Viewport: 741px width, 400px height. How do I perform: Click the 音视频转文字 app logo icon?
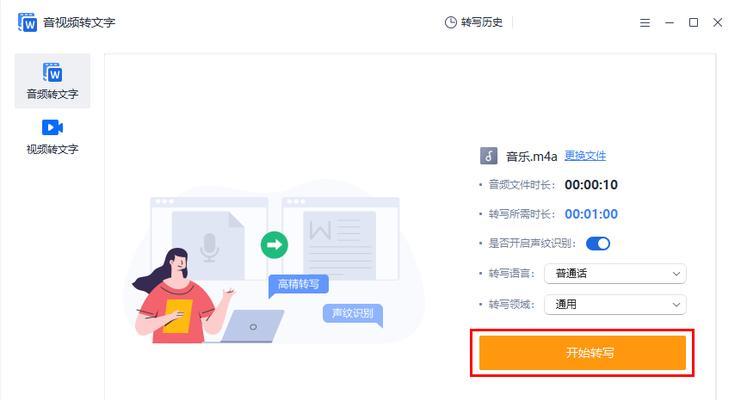point(27,22)
